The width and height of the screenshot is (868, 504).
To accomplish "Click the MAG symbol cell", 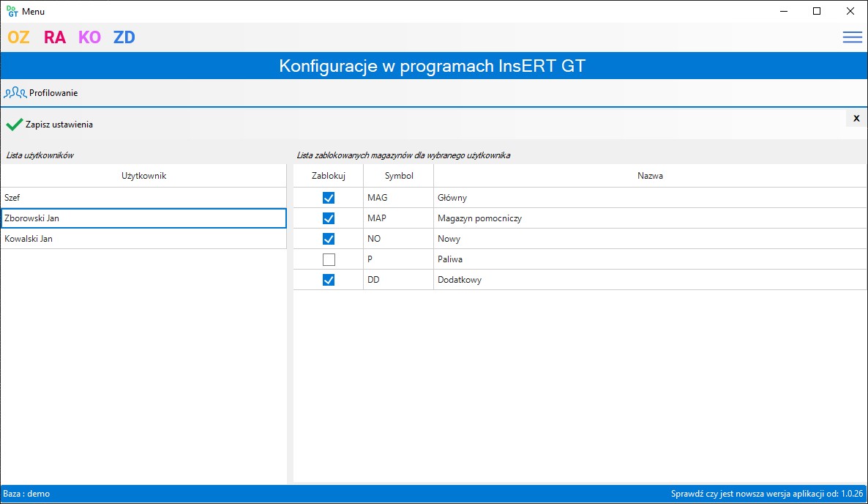I will click(399, 198).
